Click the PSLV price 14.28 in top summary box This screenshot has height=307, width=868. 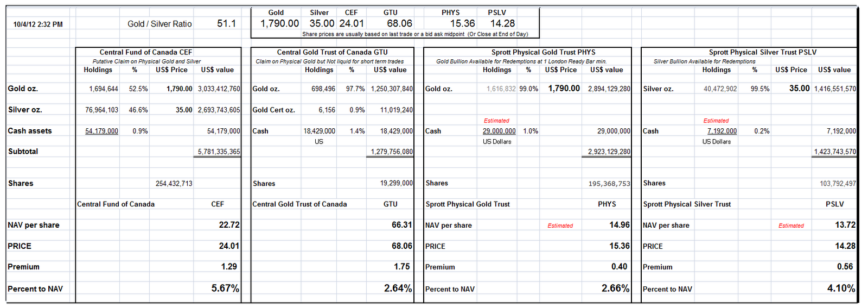(x=502, y=23)
